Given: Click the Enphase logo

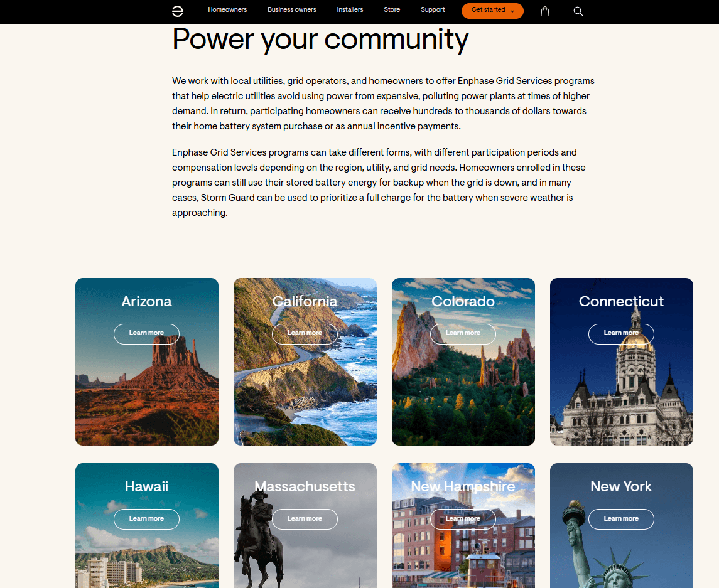Looking at the screenshot, I should (178, 11).
